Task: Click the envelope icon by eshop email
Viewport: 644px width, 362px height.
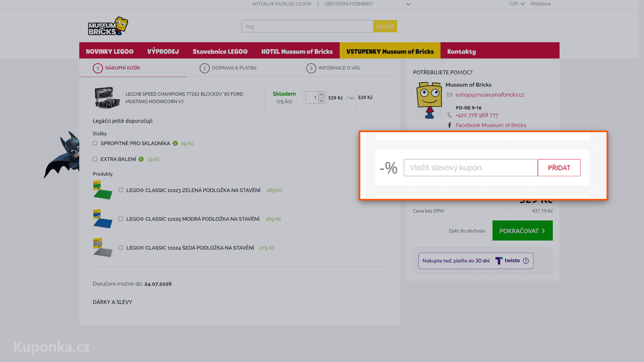Action: tap(450, 95)
